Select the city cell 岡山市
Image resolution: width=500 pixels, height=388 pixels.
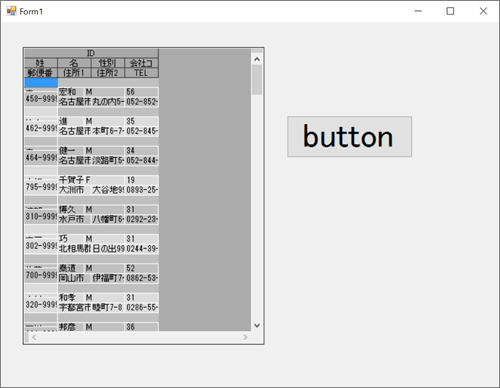75,278
